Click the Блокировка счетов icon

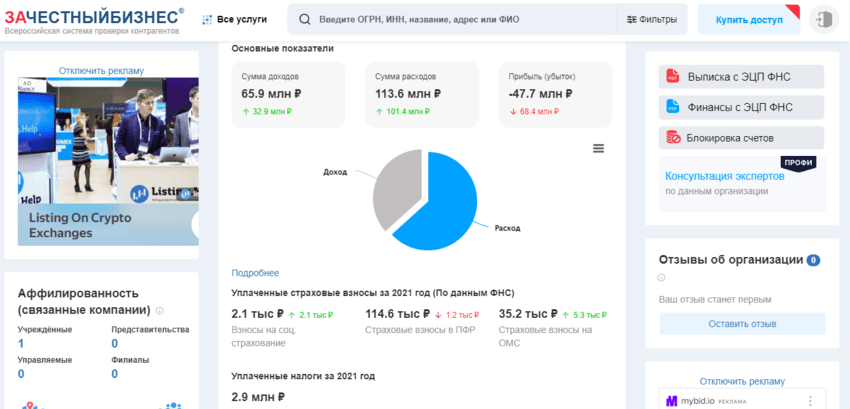[x=673, y=138]
